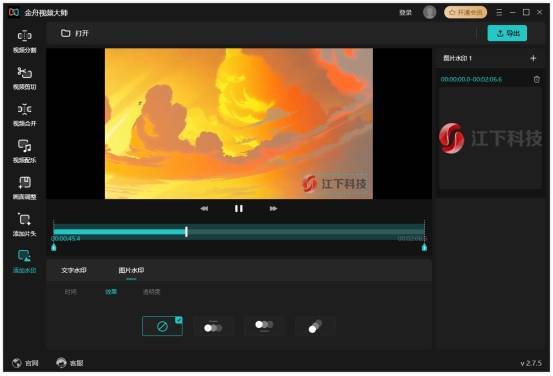Click the right end marker under timeline
The width and height of the screenshot is (553, 376).
click(424, 247)
